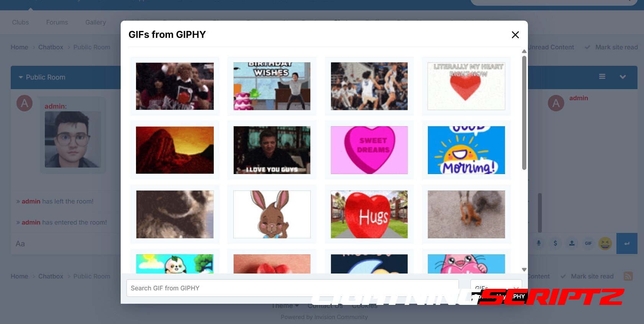The height and width of the screenshot is (324, 644).
Task: Collapse the Public Room panel
Action: 21,77
